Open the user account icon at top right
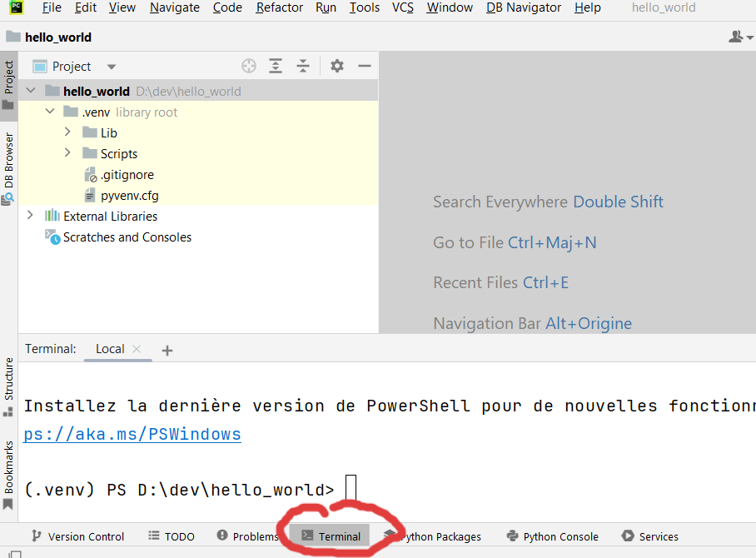 tap(738, 37)
